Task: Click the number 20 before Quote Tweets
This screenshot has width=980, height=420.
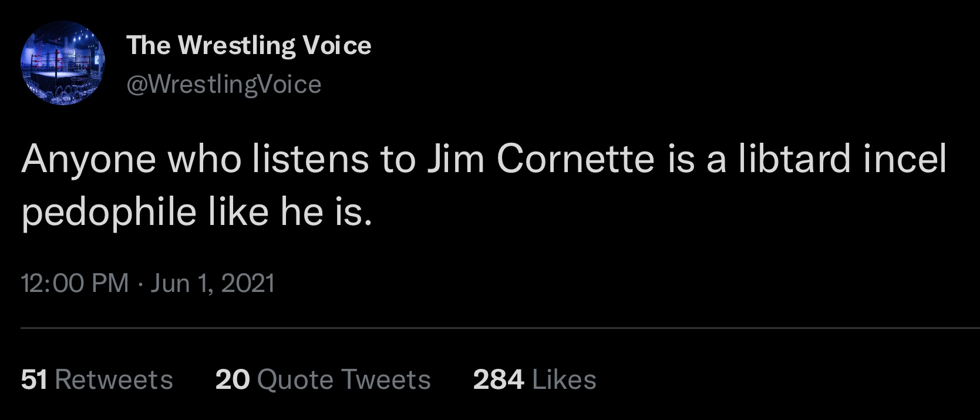Action: 233,379
